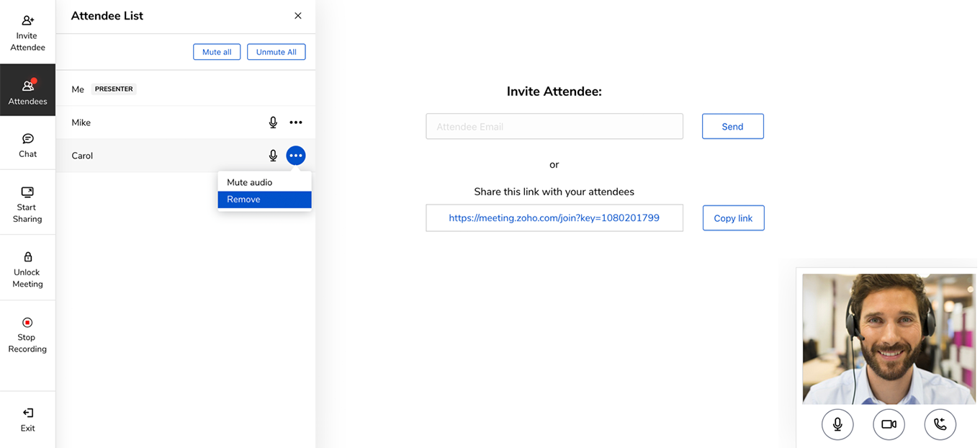Screen dimensions: 980x448
Task: Focus the Attendee Email field
Action: (x=554, y=126)
